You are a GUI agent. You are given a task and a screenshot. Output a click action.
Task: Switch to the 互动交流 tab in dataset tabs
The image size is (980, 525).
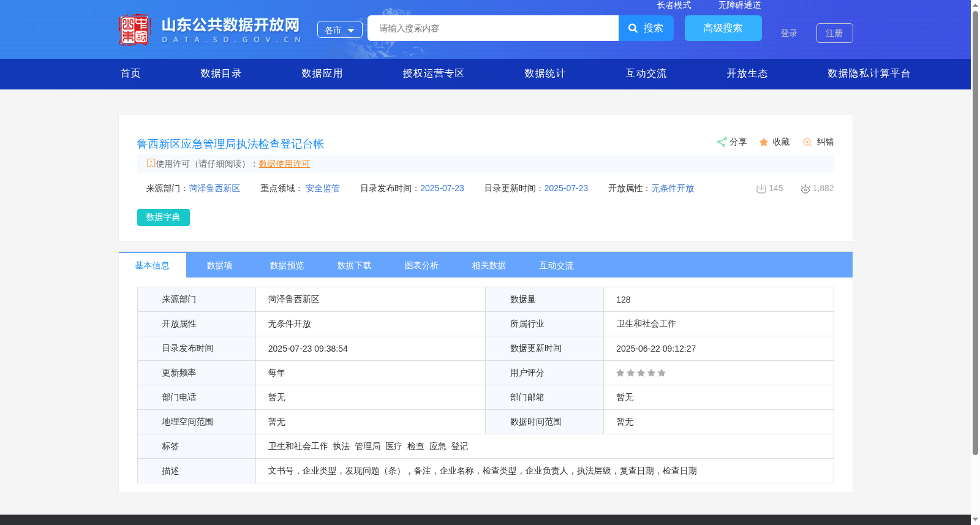[x=556, y=265]
